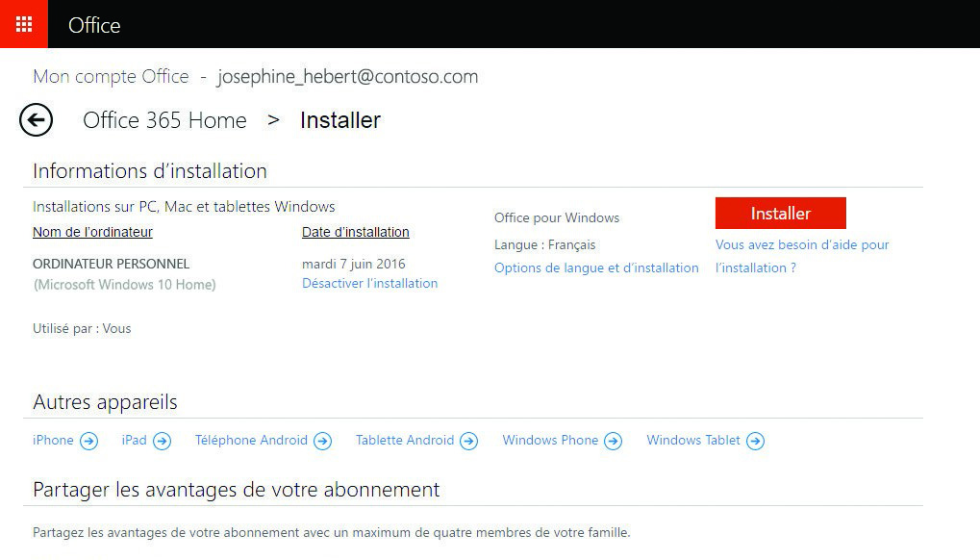This screenshot has height=560, width=980.
Task: Click Partager les avantages de votre abonnement heading
Action: 237,490
